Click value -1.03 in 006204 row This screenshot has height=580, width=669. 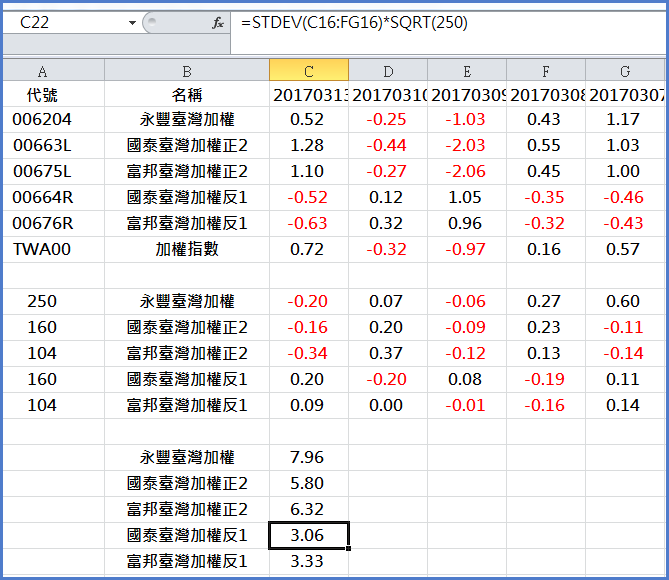point(467,119)
